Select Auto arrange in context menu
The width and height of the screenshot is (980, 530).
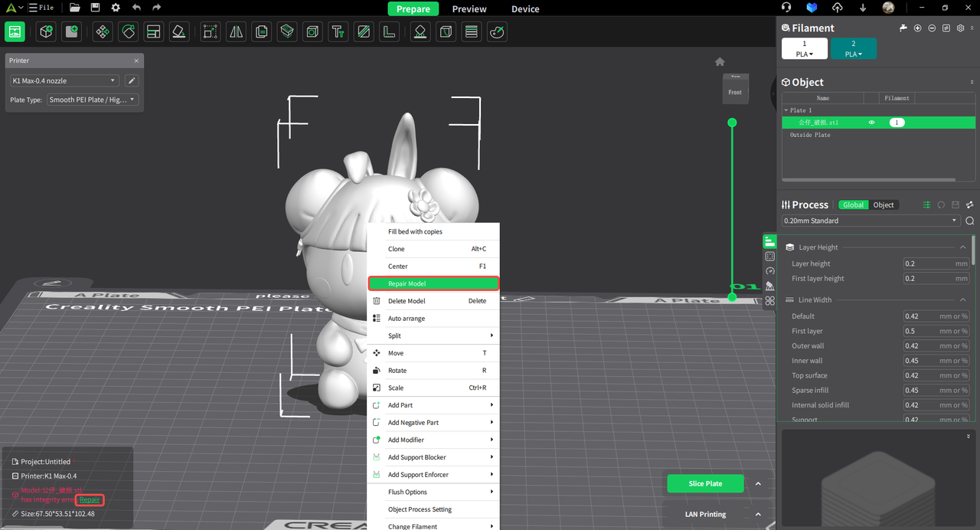click(x=433, y=319)
